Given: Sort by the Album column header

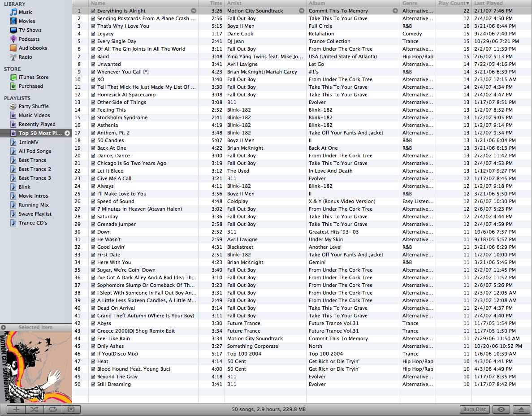Looking at the screenshot, I should pos(353,3).
